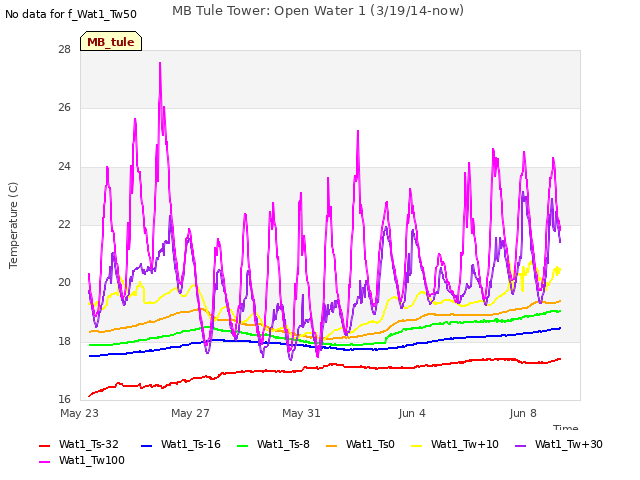
Task: Select the Wat1_Tw100 legend entry
Action: (x=82, y=461)
